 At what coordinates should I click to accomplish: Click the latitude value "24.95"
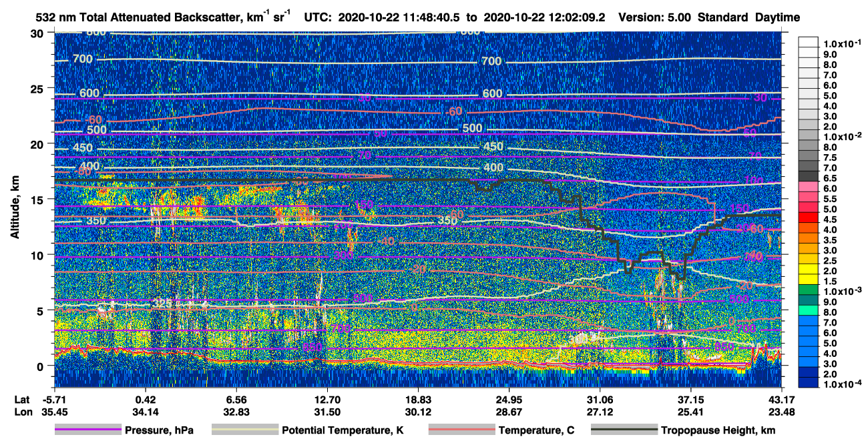[x=509, y=400]
